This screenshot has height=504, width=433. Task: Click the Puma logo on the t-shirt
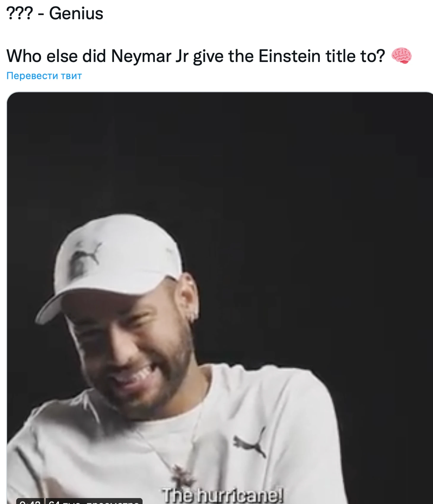click(x=250, y=443)
